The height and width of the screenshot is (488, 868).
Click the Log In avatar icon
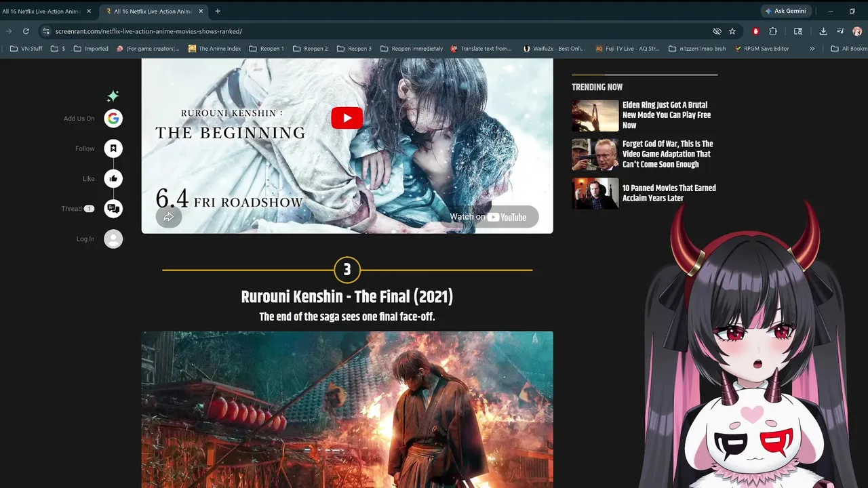tap(113, 239)
